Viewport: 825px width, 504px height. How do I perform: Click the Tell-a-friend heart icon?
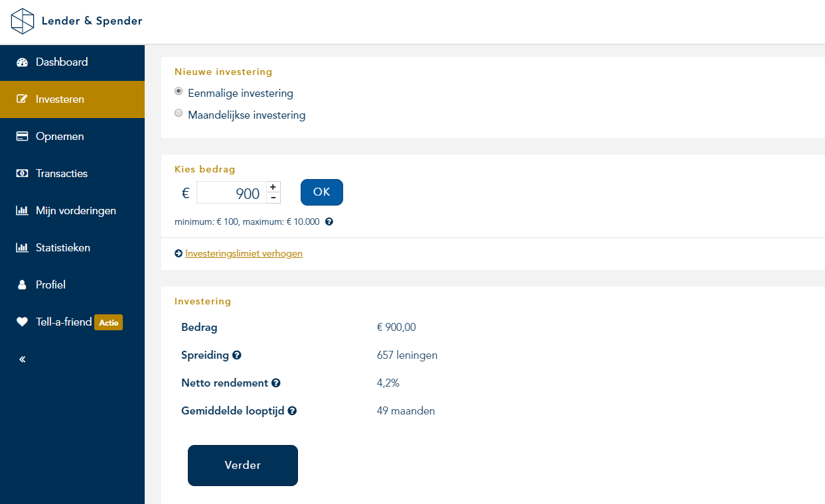(22, 322)
